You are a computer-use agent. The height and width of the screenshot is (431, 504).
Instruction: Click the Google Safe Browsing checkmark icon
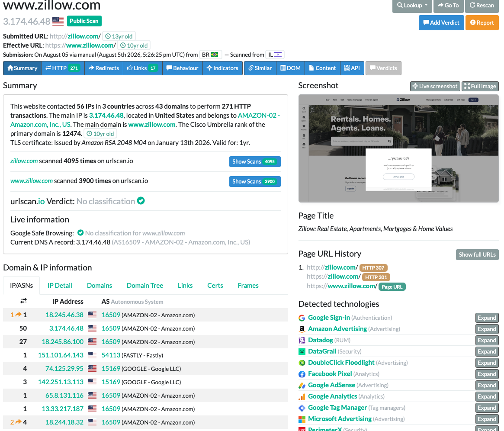click(x=80, y=233)
